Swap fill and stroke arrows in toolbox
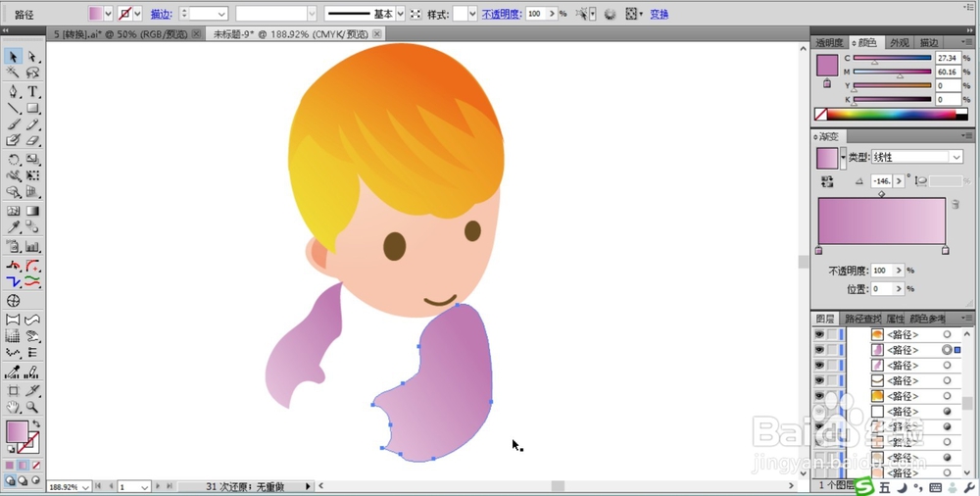The width and height of the screenshot is (980, 496). click(x=35, y=424)
